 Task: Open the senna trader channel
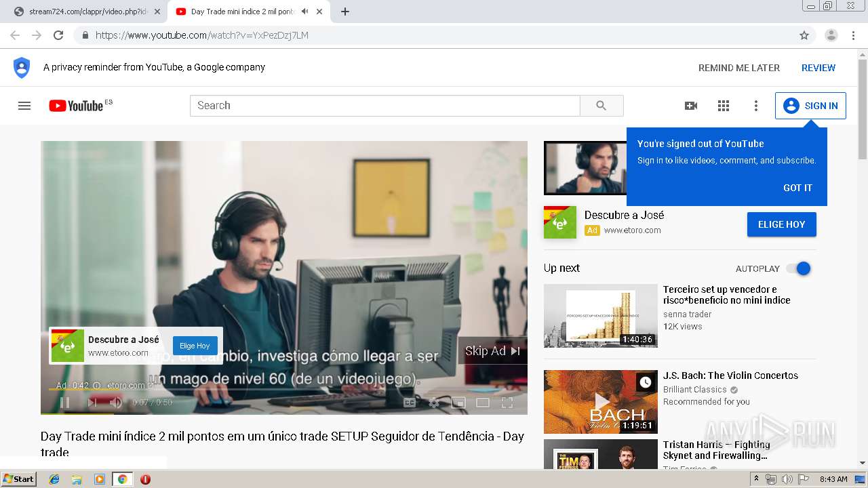(687, 314)
